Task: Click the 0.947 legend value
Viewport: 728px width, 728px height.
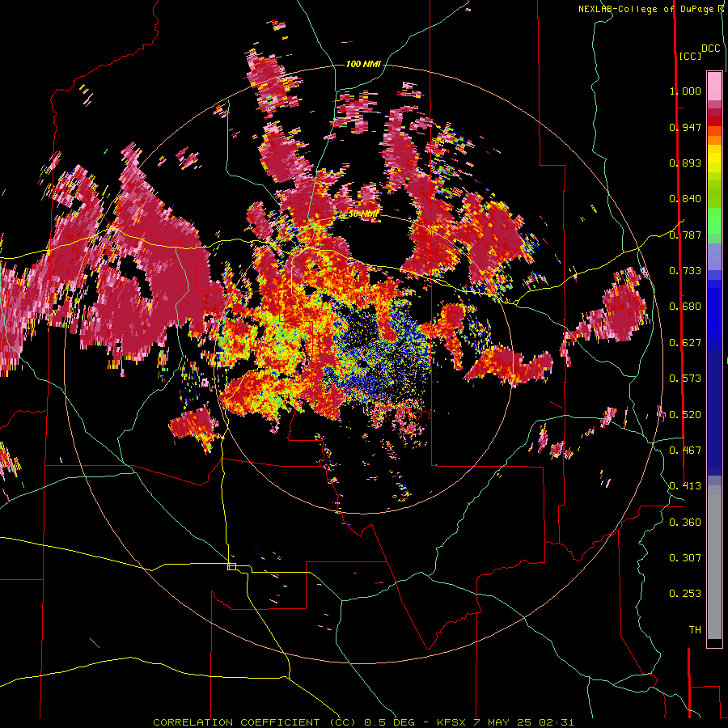Action: (685, 127)
